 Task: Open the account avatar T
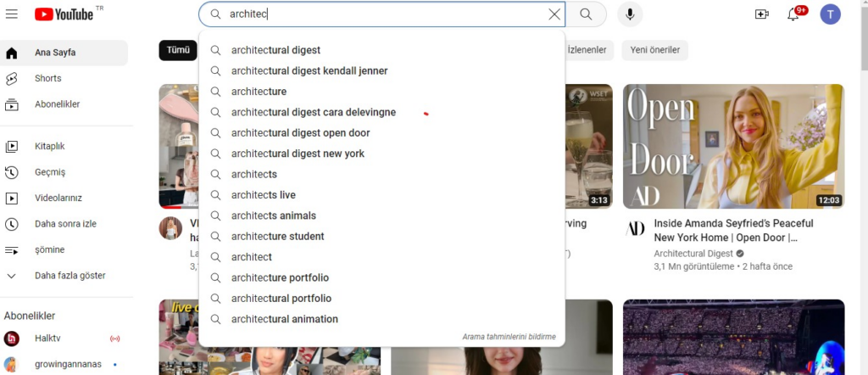(831, 14)
